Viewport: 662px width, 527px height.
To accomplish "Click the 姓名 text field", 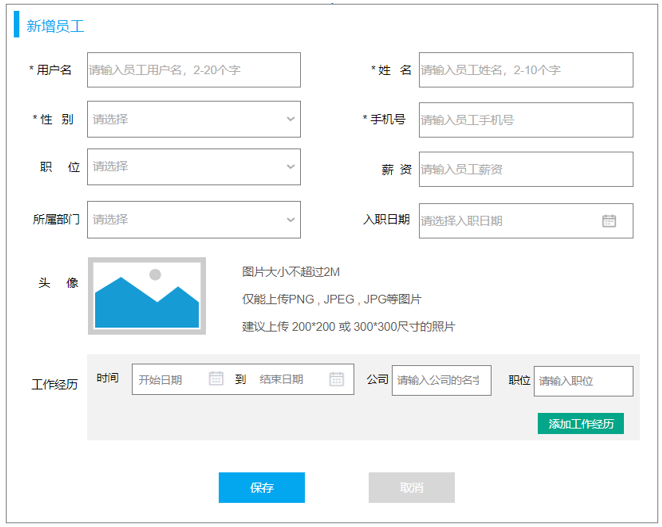I will [525, 70].
